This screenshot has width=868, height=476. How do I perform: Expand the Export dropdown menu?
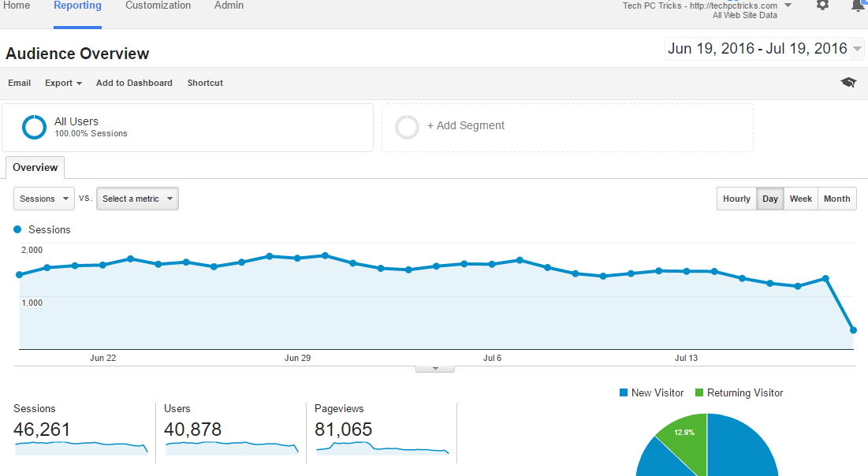click(63, 83)
